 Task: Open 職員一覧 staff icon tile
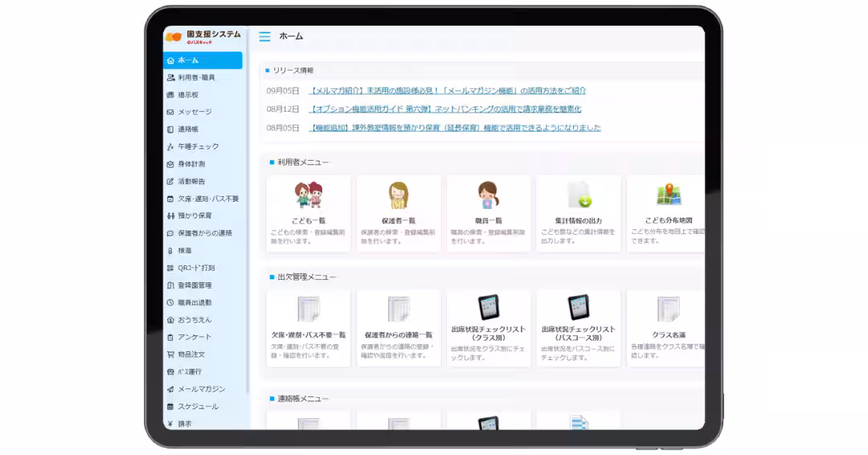click(x=489, y=195)
